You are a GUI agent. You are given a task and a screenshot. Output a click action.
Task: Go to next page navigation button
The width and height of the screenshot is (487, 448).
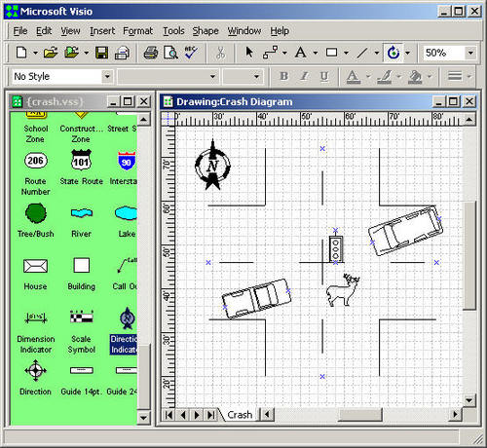click(197, 415)
